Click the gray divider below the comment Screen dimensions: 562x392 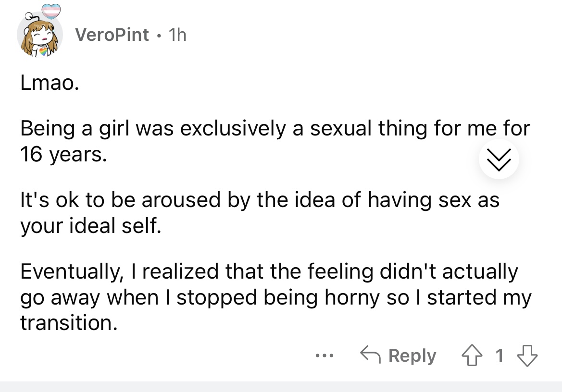281,387
